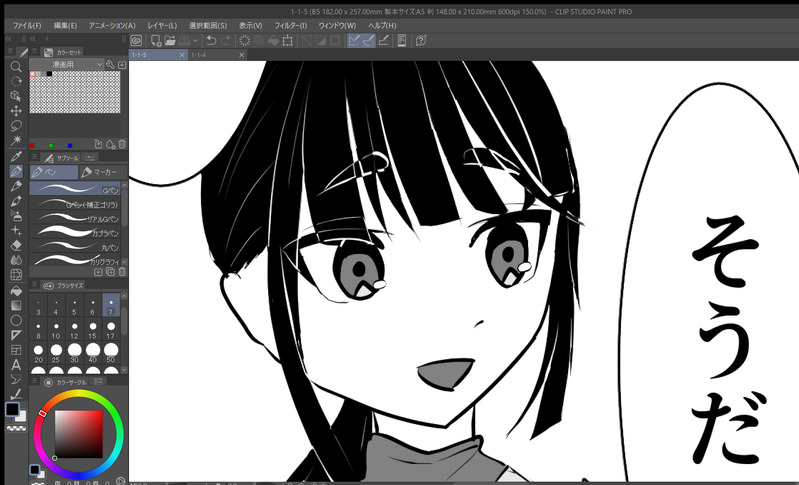The width and height of the screenshot is (799, 485).
Task: Select the Zoom magnifier tool
Action: click(16, 66)
